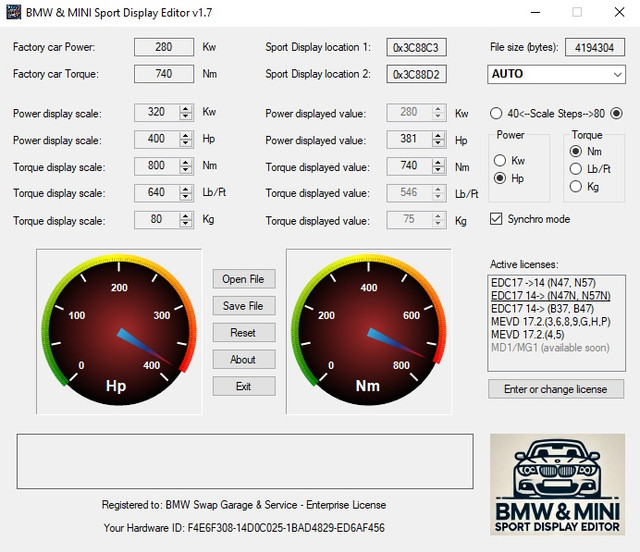Click the Nm torque gauge dial
640x552 pixels.
[x=369, y=331]
